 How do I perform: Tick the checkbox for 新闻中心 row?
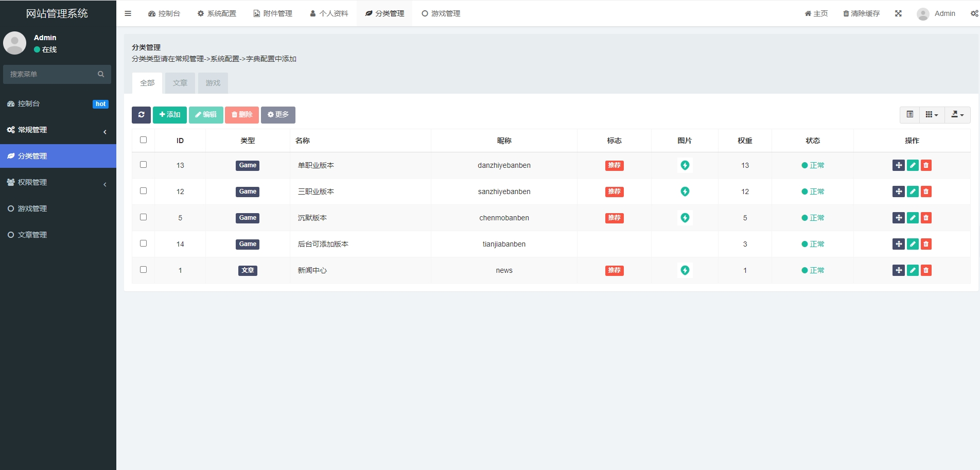pos(144,270)
